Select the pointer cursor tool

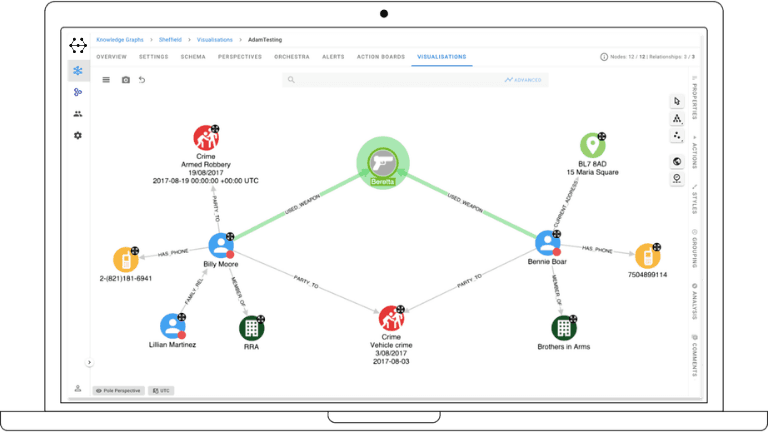(x=677, y=101)
